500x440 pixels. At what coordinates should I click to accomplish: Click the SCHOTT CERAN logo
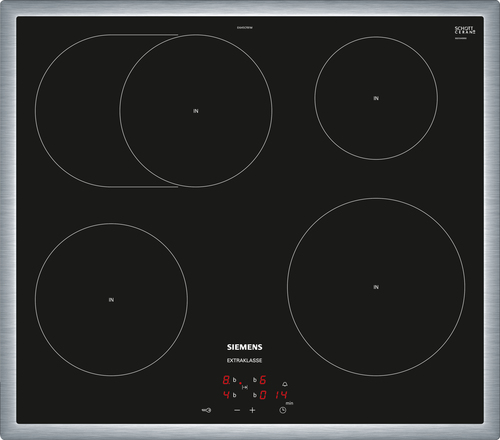(465, 30)
